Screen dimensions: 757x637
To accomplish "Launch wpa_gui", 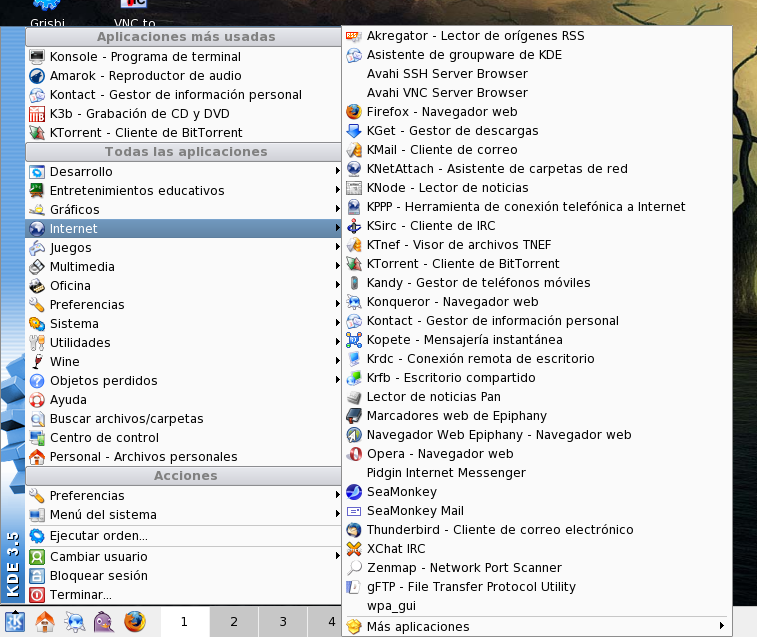I will coord(537,606).
